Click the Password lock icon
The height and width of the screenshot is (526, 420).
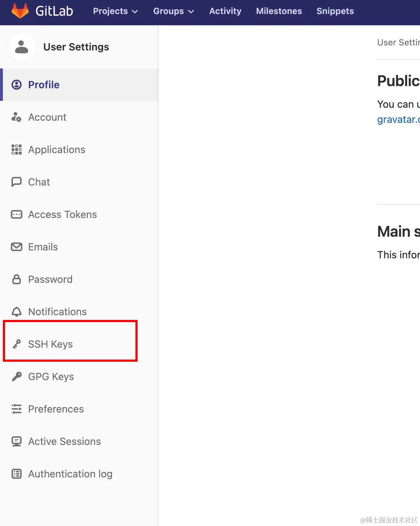17,279
